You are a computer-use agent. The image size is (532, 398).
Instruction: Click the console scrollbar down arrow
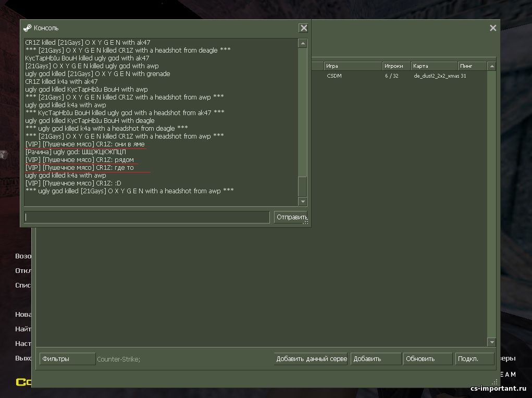pos(303,202)
